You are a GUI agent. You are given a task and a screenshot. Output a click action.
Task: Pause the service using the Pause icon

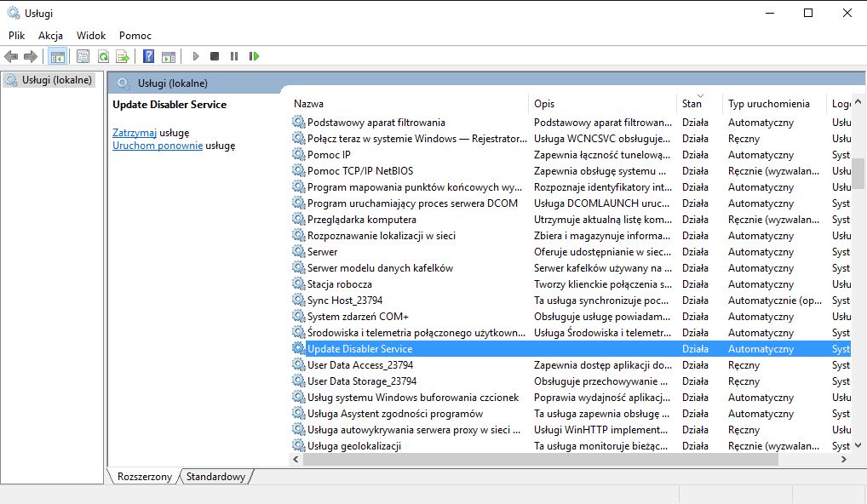[x=234, y=57]
